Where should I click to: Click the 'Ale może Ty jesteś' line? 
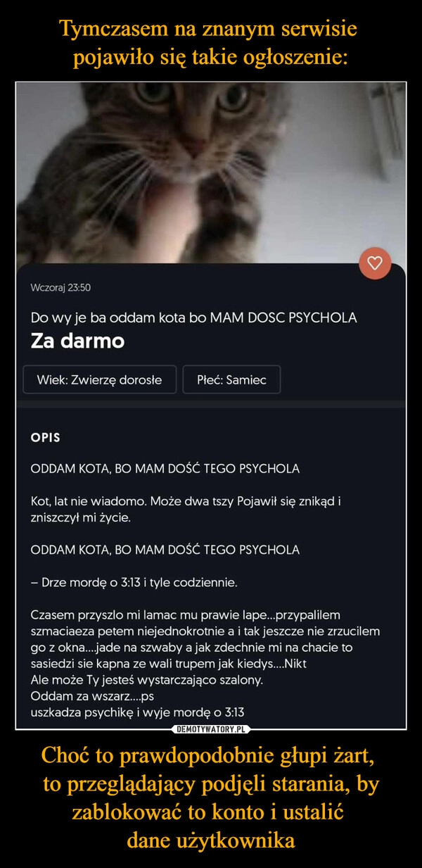148,681
